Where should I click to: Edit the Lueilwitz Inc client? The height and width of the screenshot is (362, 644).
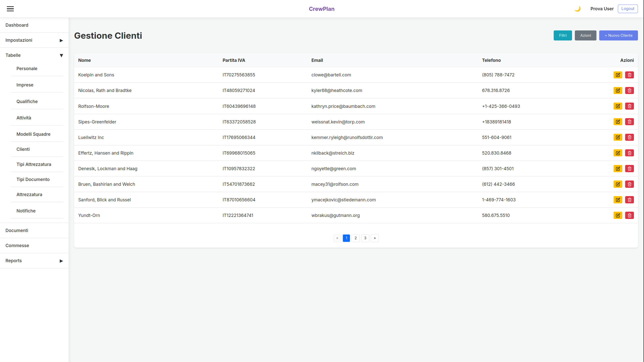(618, 137)
